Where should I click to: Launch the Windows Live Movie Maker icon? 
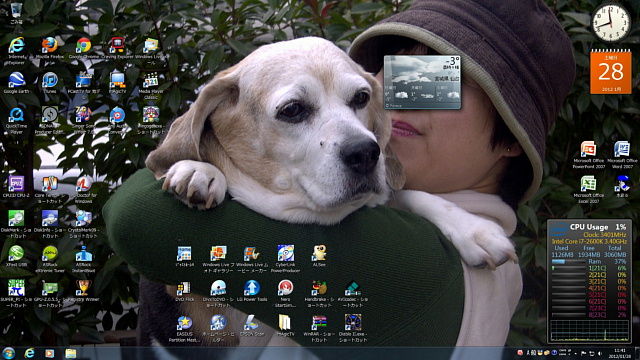point(252,258)
